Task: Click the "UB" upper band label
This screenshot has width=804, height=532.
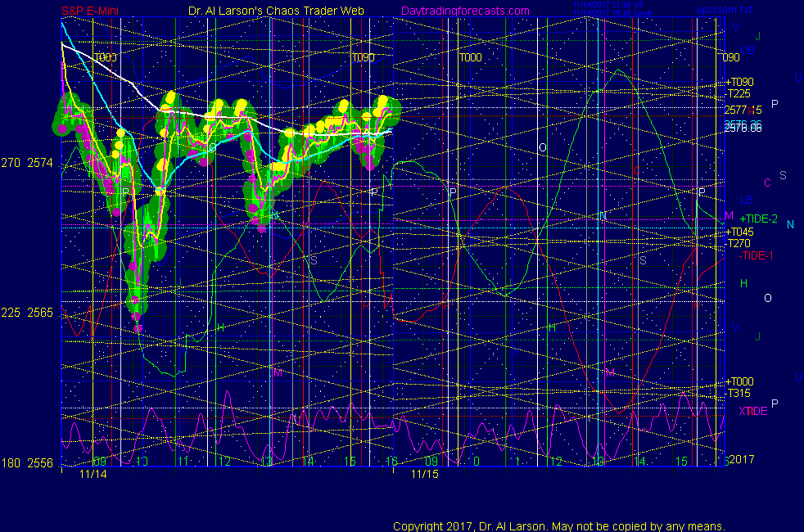Action: coord(748,50)
